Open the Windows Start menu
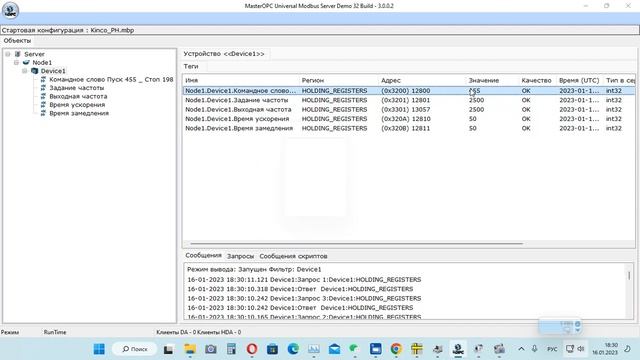This screenshot has width=640, height=360. coord(99,349)
